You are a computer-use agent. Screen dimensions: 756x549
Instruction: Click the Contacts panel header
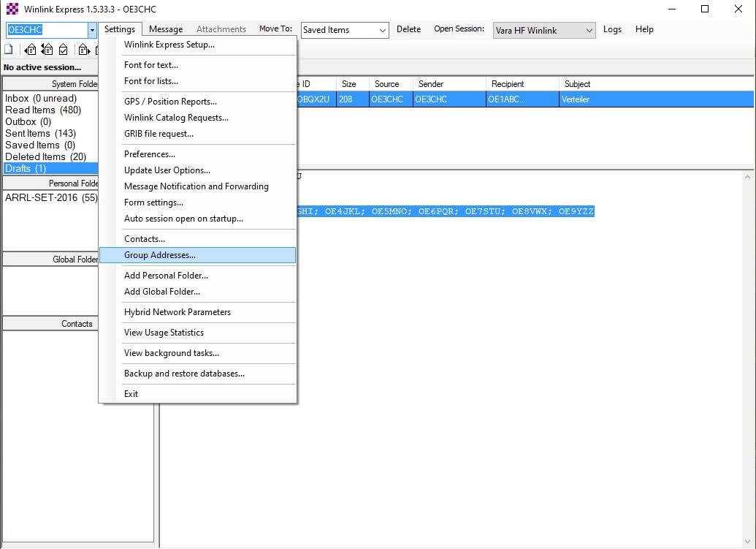[50, 324]
